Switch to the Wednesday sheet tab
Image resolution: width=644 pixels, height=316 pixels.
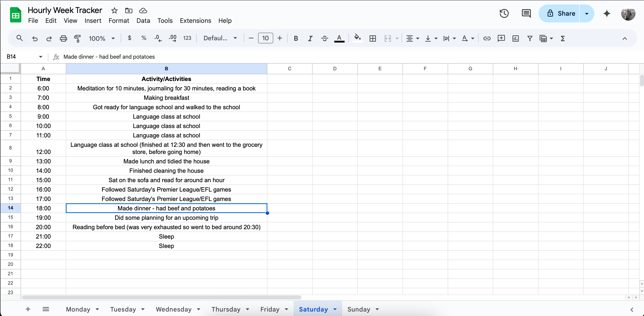pos(174,309)
